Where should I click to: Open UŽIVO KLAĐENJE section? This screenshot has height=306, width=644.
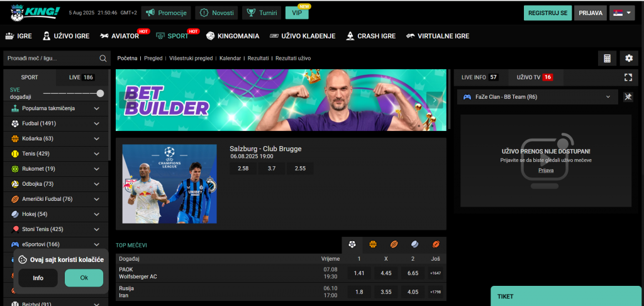[x=303, y=36]
